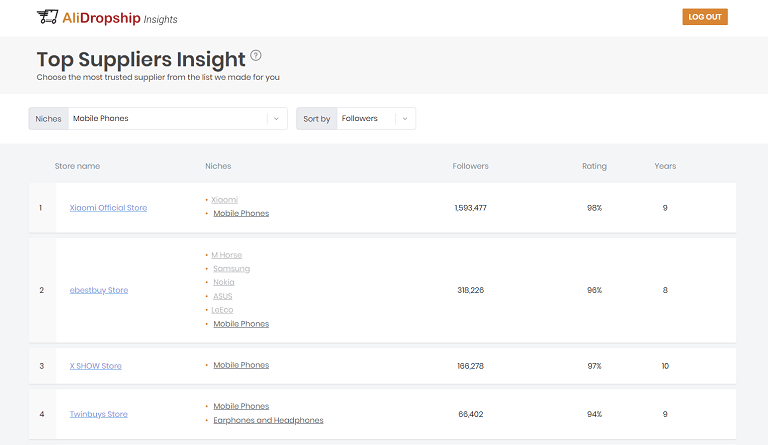Screen dimensions: 768x445
Task: Open X SHOW Store link
Action: pyautogui.click(x=95, y=366)
